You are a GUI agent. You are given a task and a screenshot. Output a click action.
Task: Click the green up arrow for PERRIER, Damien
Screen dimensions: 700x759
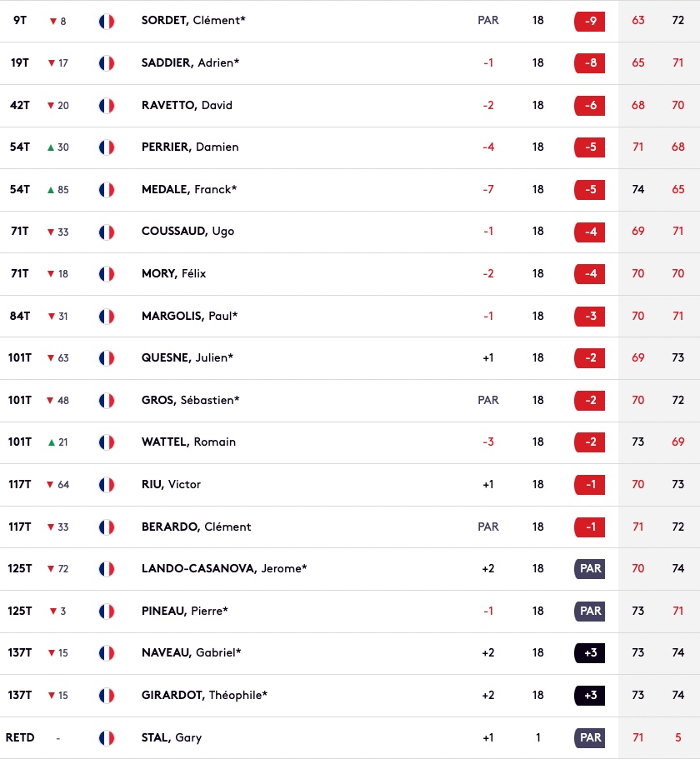[51, 147]
